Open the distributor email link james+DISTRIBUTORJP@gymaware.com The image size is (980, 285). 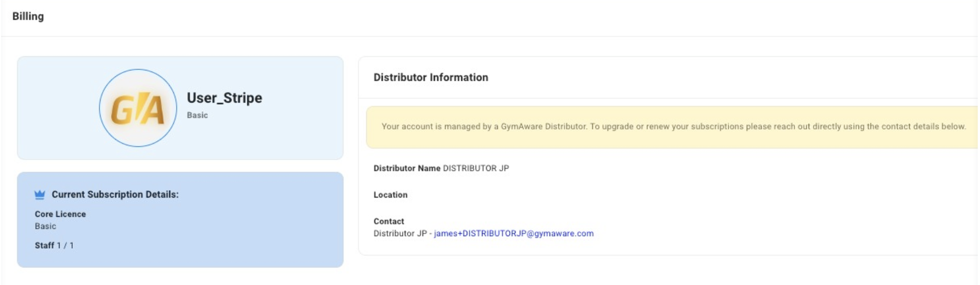click(x=514, y=233)
